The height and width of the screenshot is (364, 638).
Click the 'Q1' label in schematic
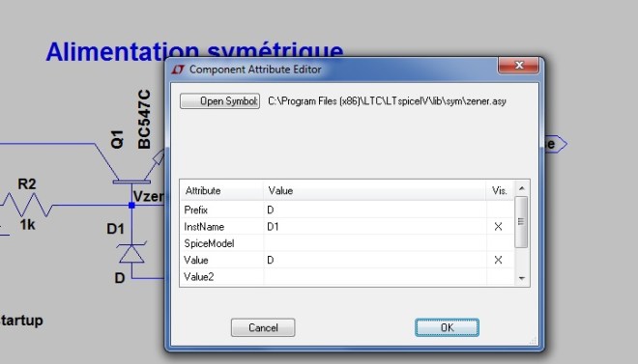point(117,139)
